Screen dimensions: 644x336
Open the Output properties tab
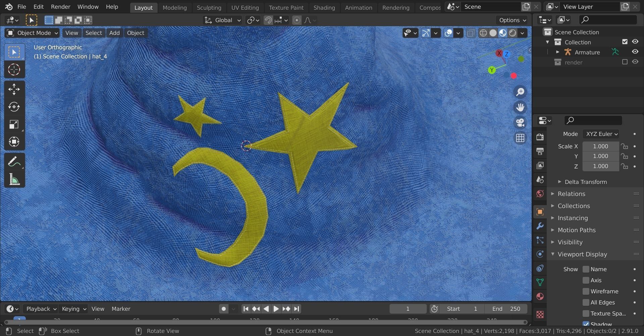540,151
